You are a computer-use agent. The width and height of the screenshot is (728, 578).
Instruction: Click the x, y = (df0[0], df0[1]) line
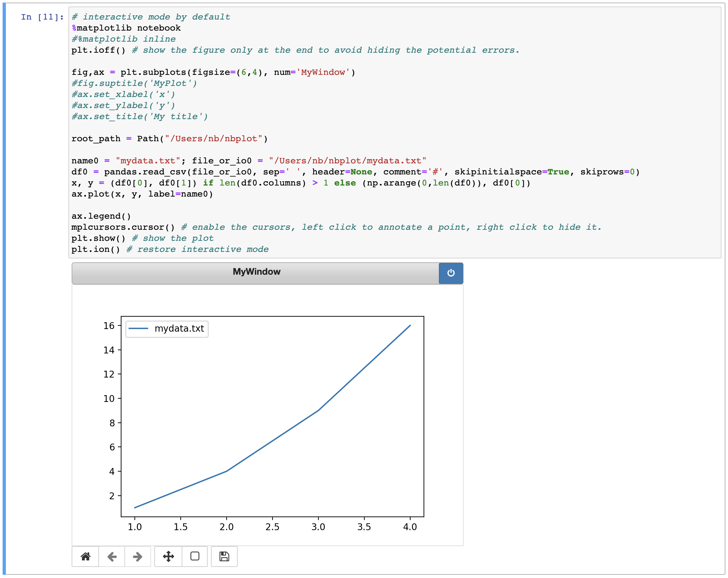301,183
